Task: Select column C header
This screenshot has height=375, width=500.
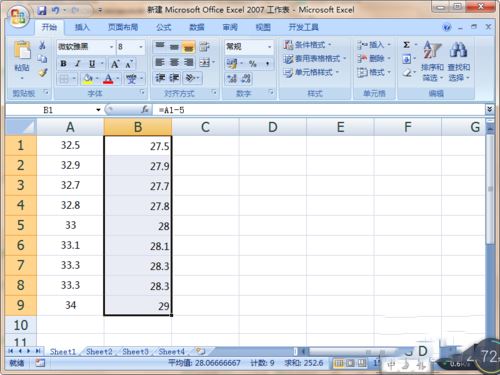Action: pos(205,127)
